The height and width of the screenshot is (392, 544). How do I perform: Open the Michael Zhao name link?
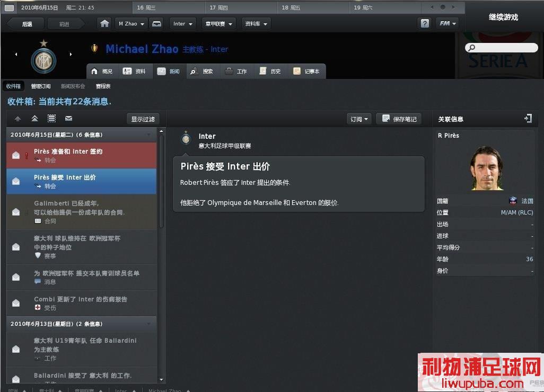142,49
